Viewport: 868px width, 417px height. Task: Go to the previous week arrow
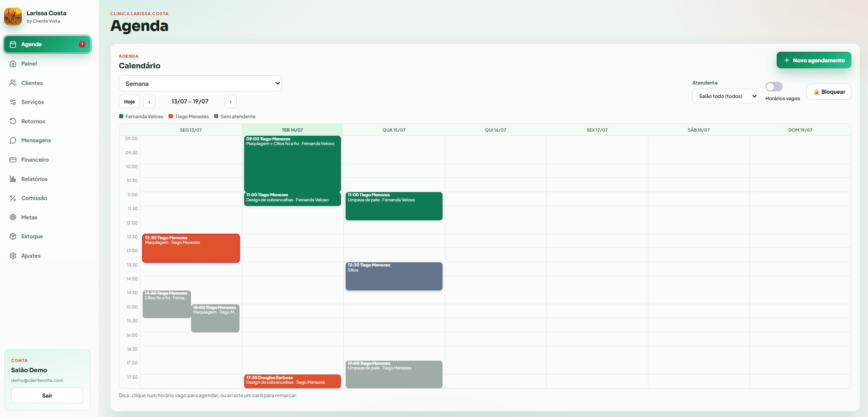tap(149, 102)
